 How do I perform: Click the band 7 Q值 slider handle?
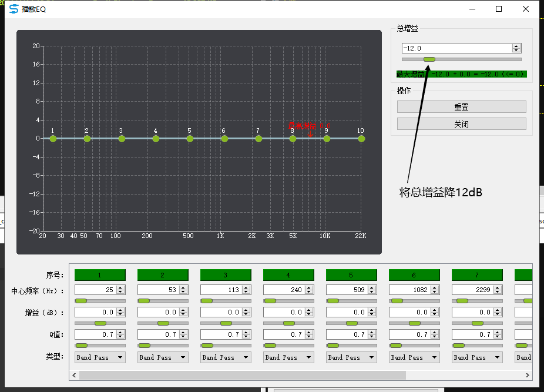pos(459,346)
